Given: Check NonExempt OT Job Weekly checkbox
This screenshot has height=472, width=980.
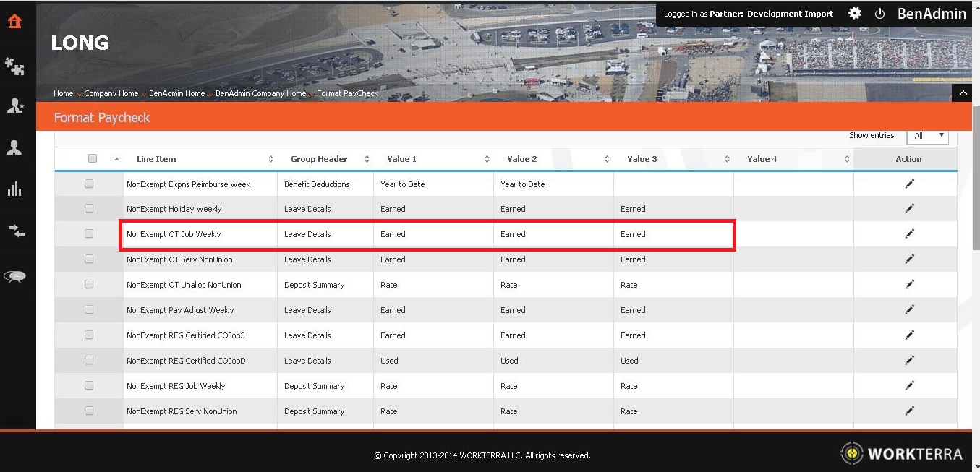Looking at the screenshot, I should (x=89, y=233).
